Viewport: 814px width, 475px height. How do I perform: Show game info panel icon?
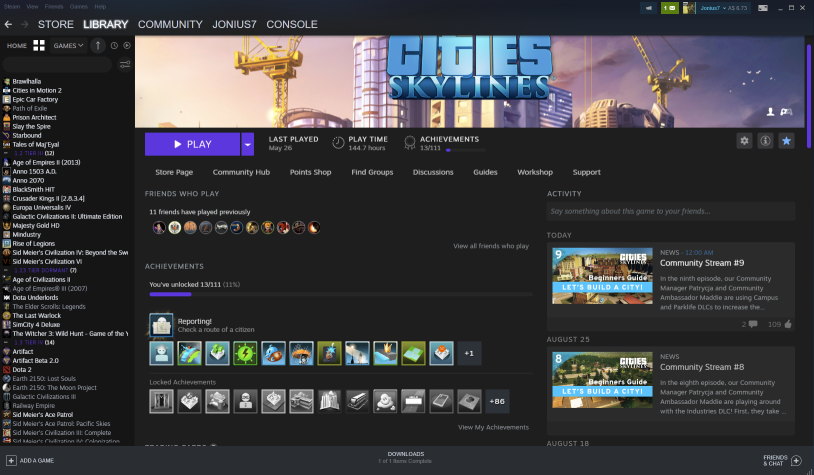click(x=765, y=141)
